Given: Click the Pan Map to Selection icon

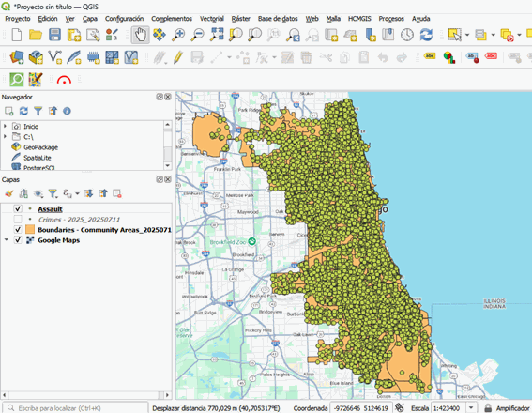Looking at the screenshot, I should coord(160,35).
